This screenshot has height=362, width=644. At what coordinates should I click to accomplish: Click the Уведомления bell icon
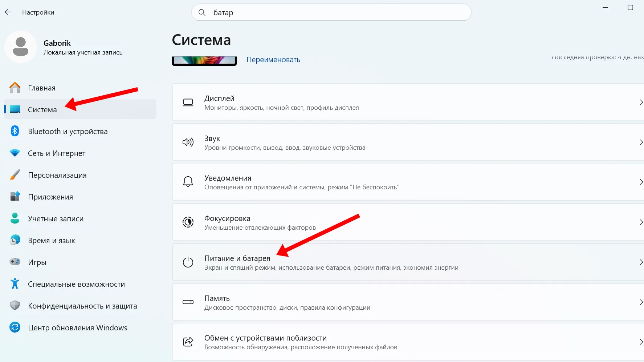coord(188,182)
